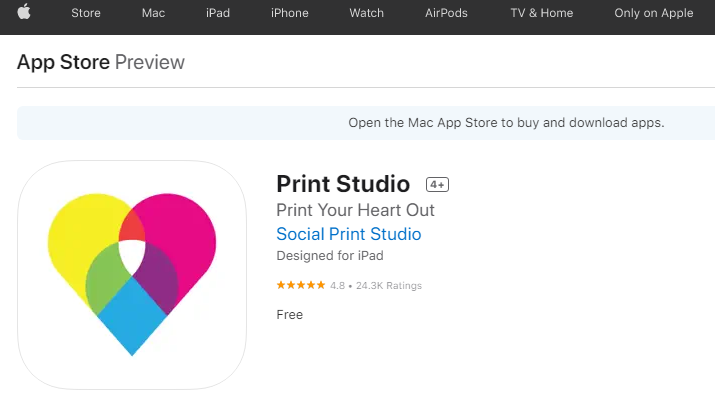Open the Mac navigation item

[153, 13]
